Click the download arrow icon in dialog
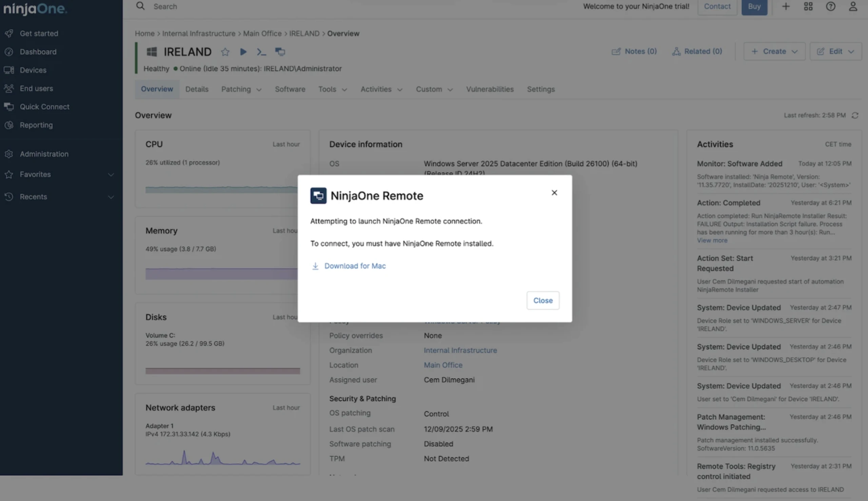868x501 pixels. tap(315, 266)
